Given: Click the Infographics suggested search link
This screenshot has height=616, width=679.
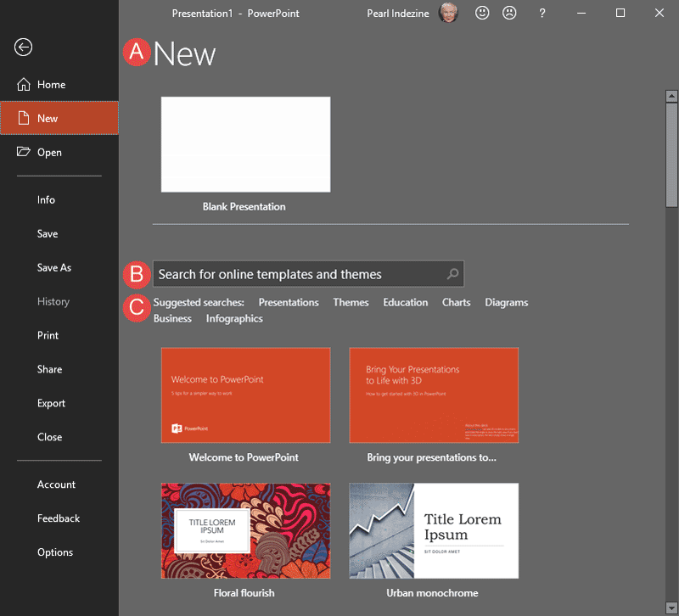Looking at the screenshot, I should (234, 318).
